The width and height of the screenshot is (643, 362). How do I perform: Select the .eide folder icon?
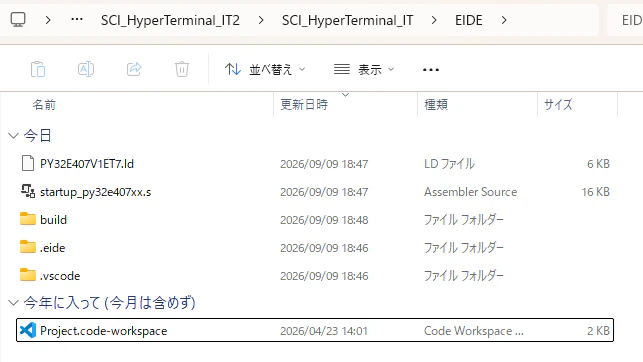click(x=28, y=247)
